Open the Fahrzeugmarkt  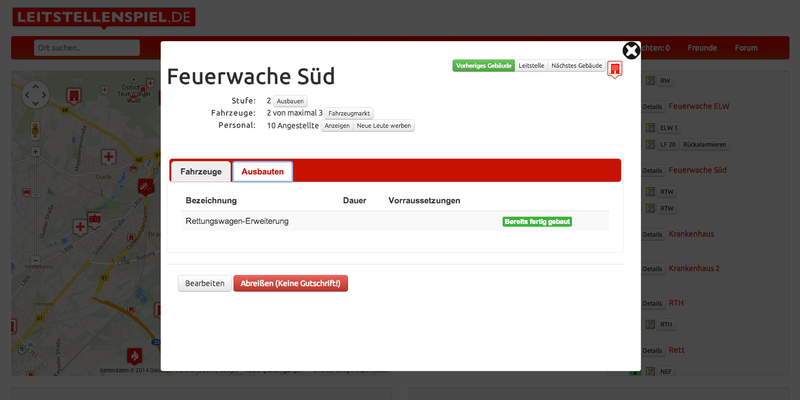coord(349,113)
